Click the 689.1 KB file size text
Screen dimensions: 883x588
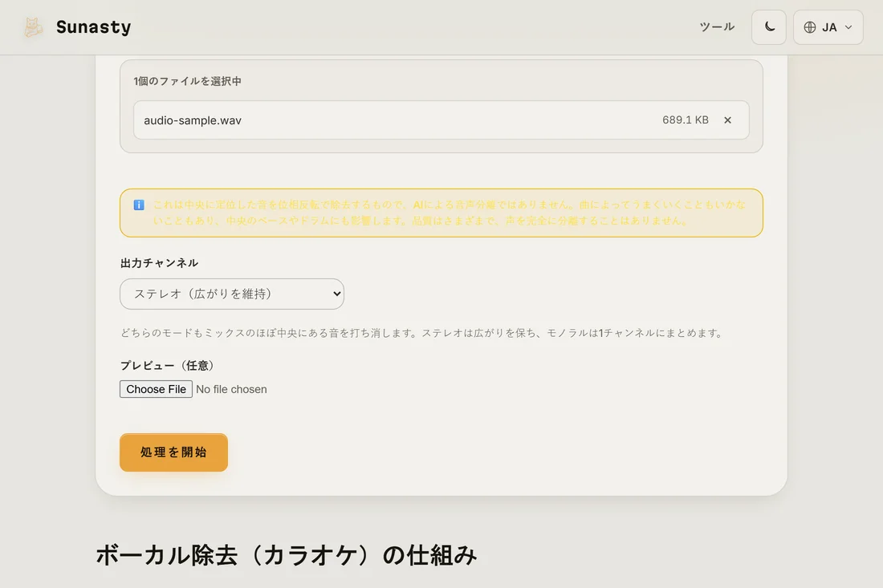click(x=686, y=120)
